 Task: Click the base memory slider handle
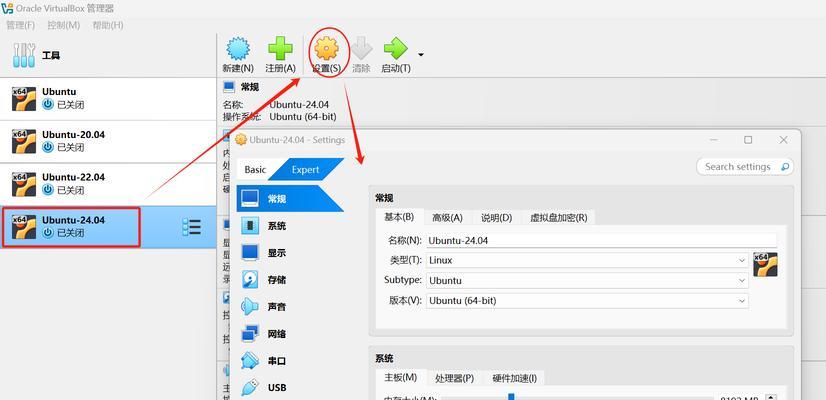coord(510,397)
